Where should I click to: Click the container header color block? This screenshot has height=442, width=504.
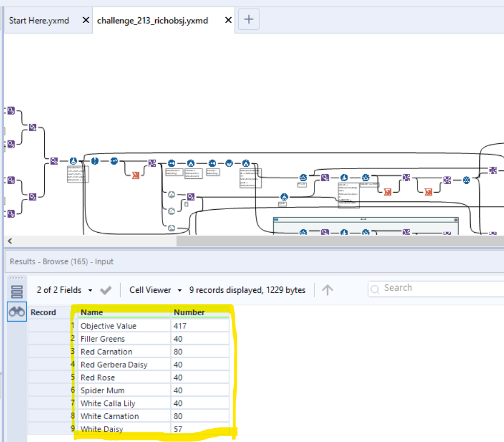(x=276, y=220)
